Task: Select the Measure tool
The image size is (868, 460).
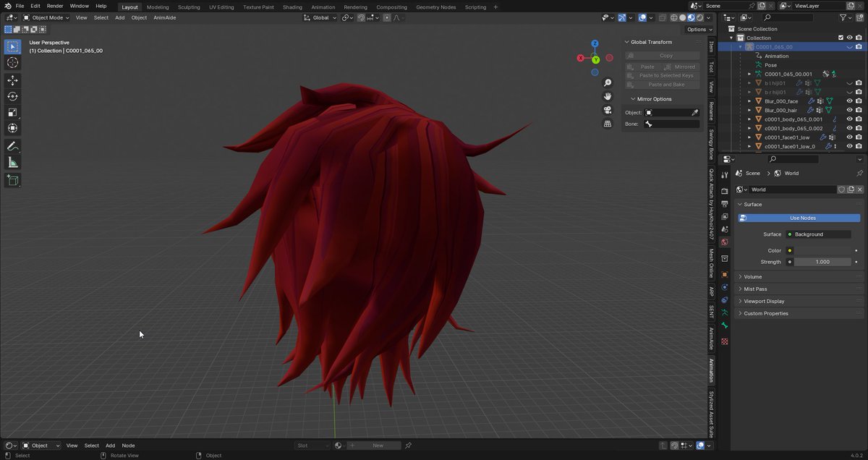Action: (12, 162)
